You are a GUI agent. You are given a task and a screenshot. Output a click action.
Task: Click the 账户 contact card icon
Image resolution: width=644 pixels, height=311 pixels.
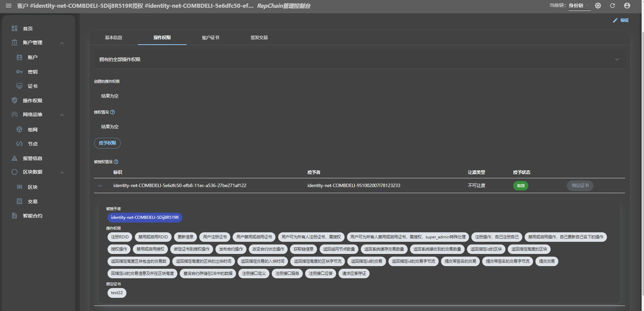pos(20,57)
